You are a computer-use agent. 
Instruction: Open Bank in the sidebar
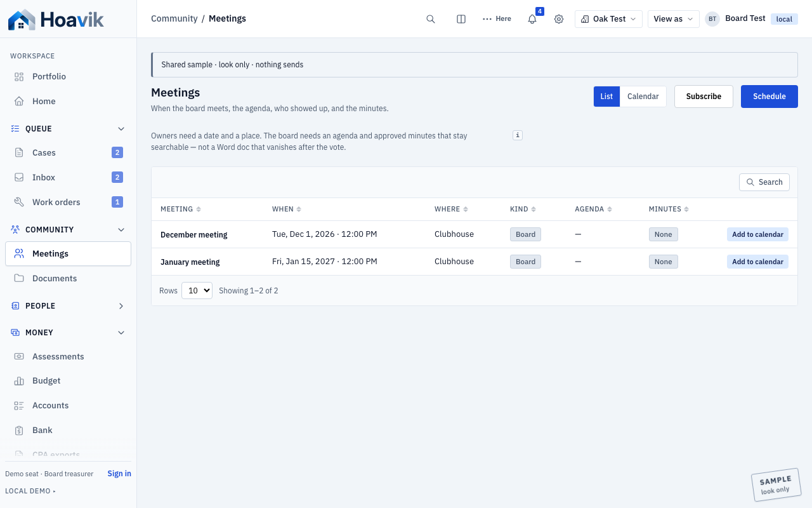pyautogui.click(x=68, y=431)
